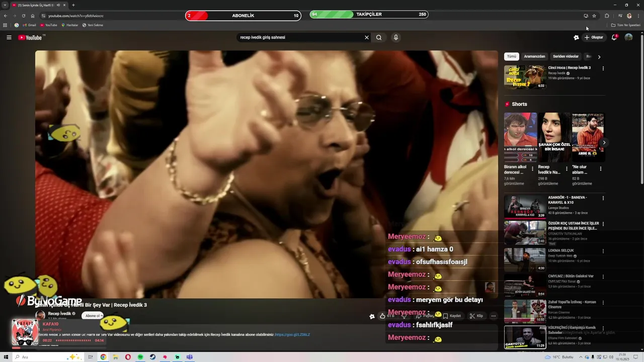This screenshot has height=362, width=644.
Task: Open the media control icon in Chrome toolbar
Action: click(620, 16)
